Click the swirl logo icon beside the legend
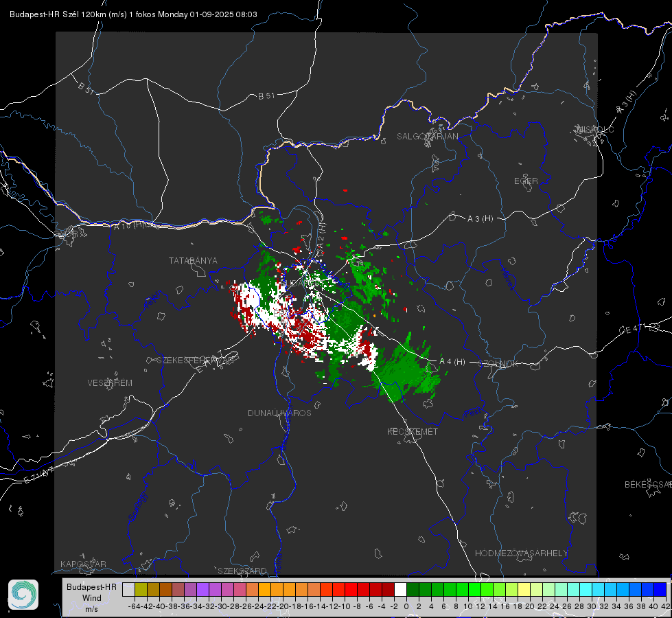Viewport: 672px width, 618px height. (x=23, y=595)
